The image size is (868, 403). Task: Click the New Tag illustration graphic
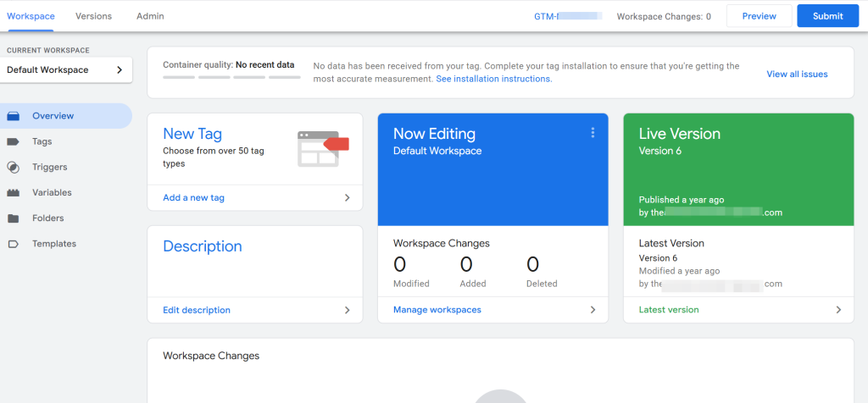tap(323, 149)
